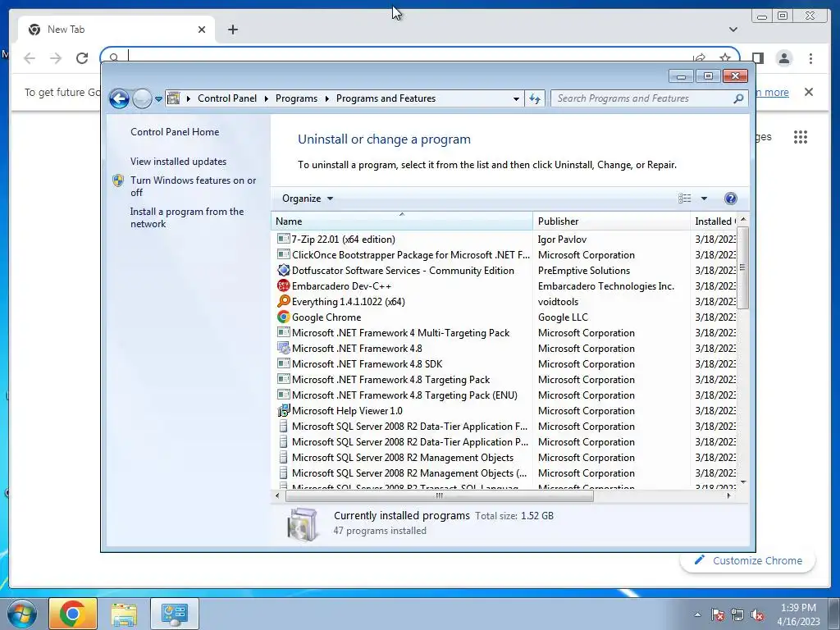Select Microsoft .NET Framework 4.8 Targeting Pack row
The image size is (840, 630).
point(504,380)
